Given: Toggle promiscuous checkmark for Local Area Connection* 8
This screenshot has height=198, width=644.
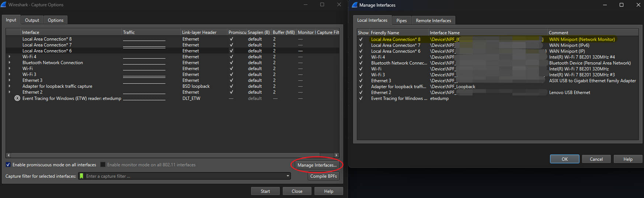Looking at the screenshot, I should 231,39.
